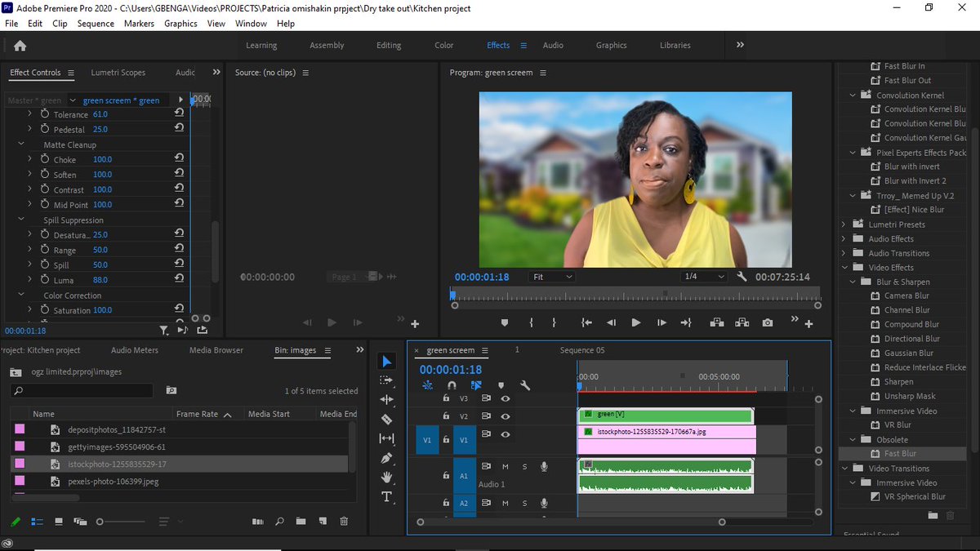Switch bin to Freeform View
The height and width of the screenshot is (551, 980).
coord(80,521)
